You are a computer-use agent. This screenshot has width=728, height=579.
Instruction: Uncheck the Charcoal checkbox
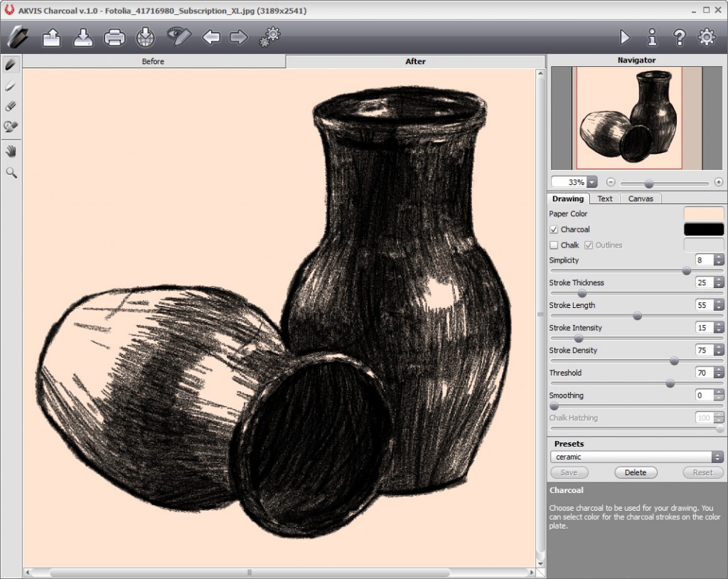tap(554, 229)
